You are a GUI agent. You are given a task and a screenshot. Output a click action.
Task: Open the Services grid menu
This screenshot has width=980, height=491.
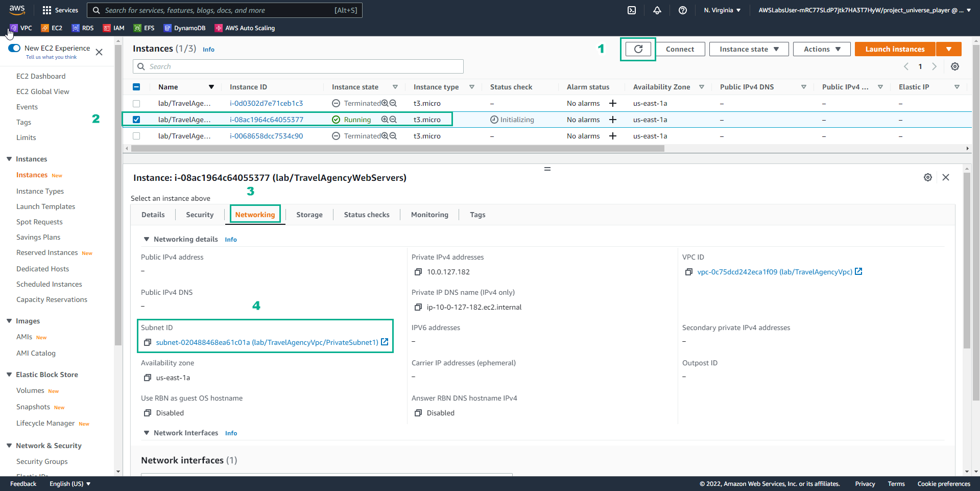coord(60,10)
